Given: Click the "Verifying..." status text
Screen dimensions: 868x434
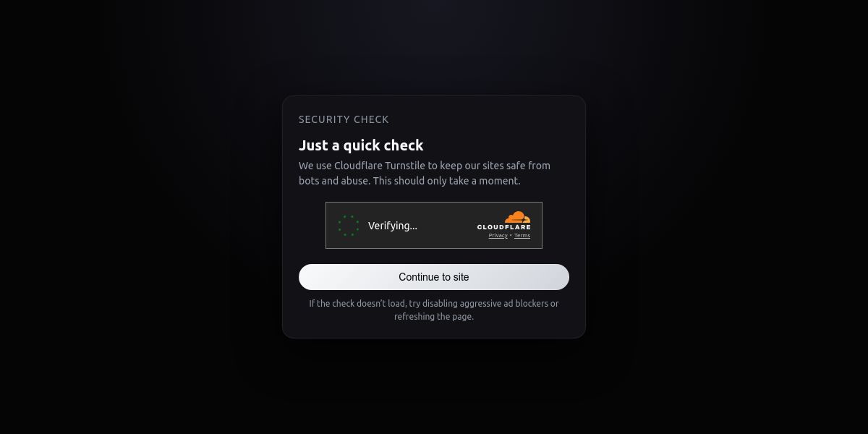Looking at the screenshot, I should tap(393, 226).
